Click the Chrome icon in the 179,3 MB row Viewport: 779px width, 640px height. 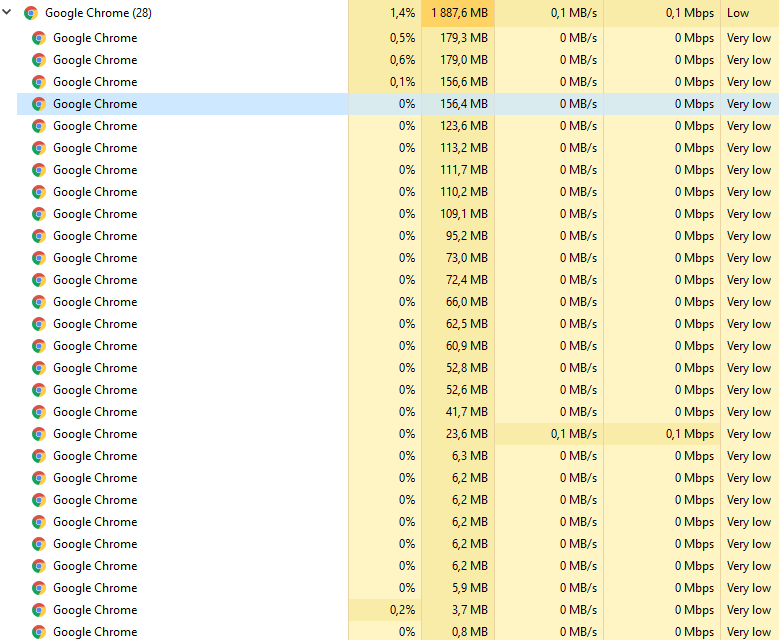[39, 38]
